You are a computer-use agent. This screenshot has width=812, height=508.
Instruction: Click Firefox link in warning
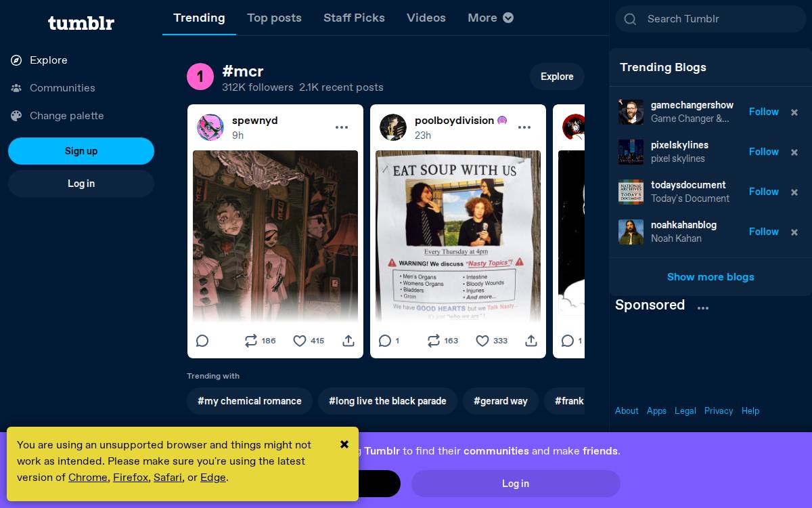pos(131,478)
